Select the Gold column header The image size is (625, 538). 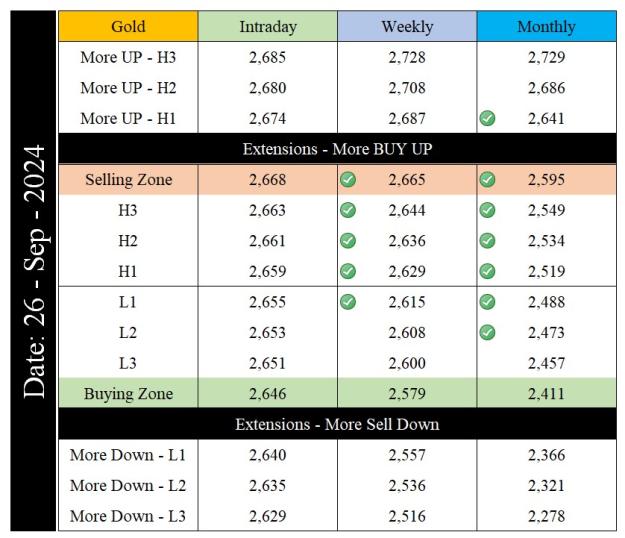point(128,26)
